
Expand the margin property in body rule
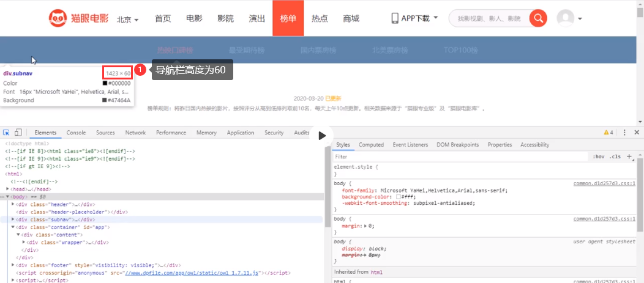pyautogui.click(x=365, y=226)
